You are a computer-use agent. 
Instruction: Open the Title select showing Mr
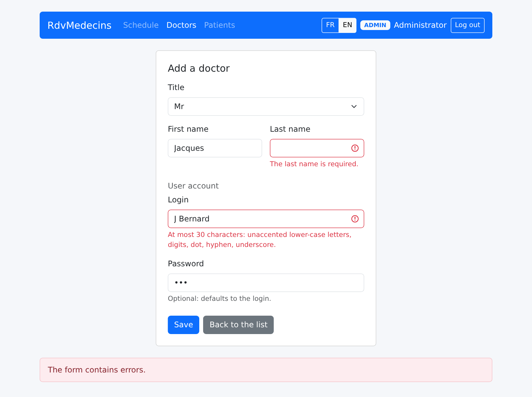[x=266, y=107]
